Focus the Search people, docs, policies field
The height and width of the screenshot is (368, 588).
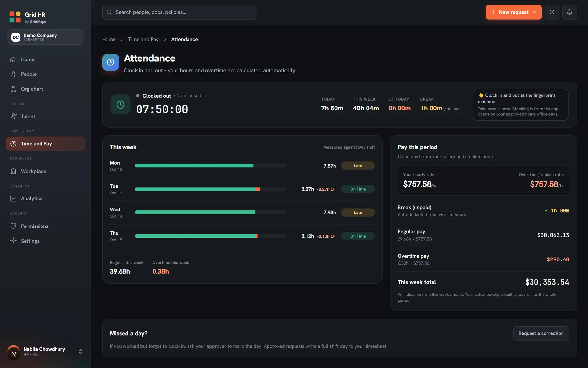click(x=179, y=12)
